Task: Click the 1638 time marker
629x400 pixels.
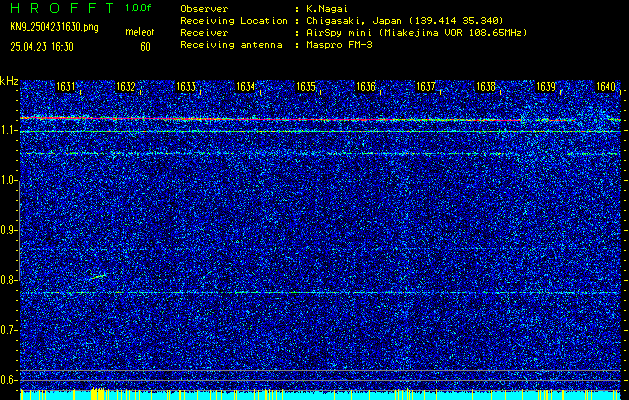Action: [485, 87]
